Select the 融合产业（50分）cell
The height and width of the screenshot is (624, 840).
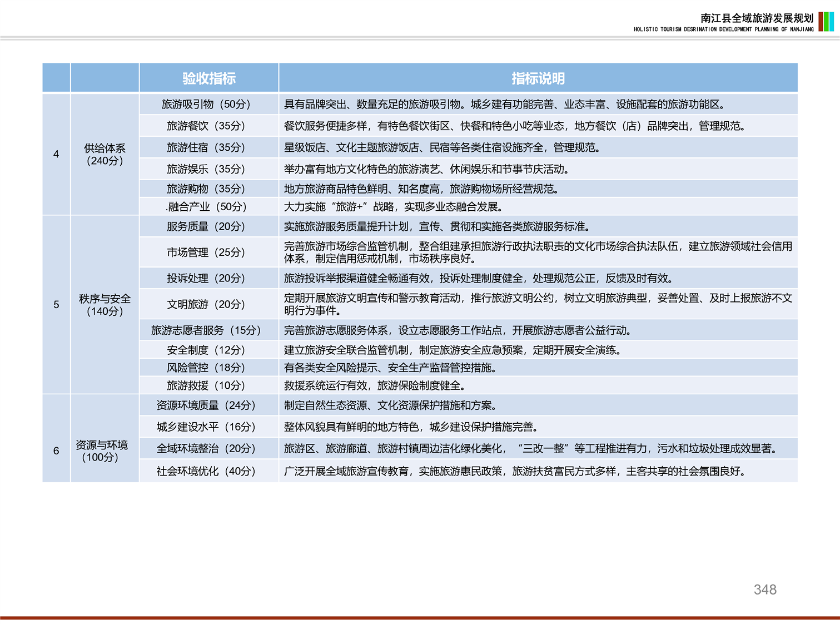tap(208, 206)
